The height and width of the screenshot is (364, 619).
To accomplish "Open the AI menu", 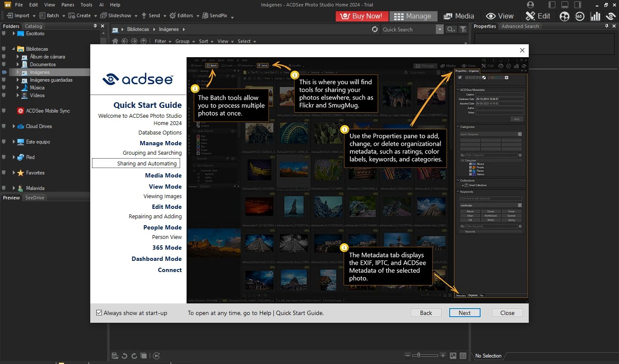I will coord(101,5).
